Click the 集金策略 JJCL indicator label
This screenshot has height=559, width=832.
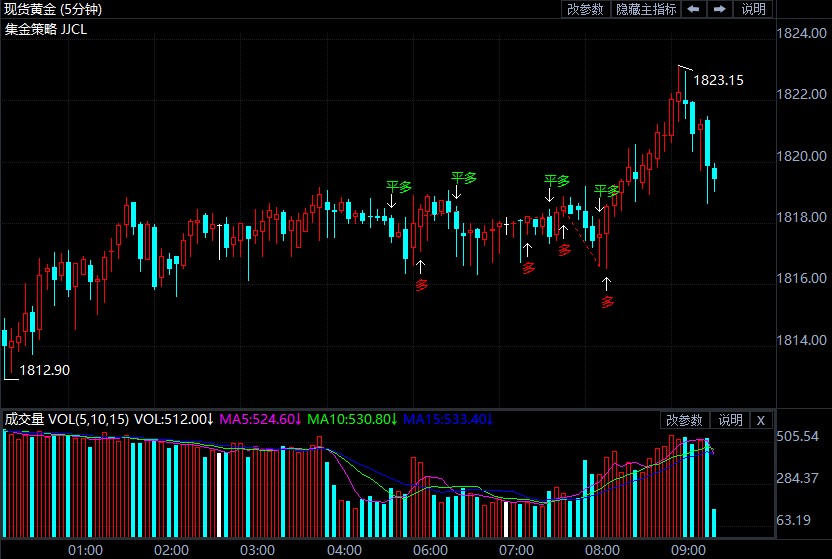(46, 29)
